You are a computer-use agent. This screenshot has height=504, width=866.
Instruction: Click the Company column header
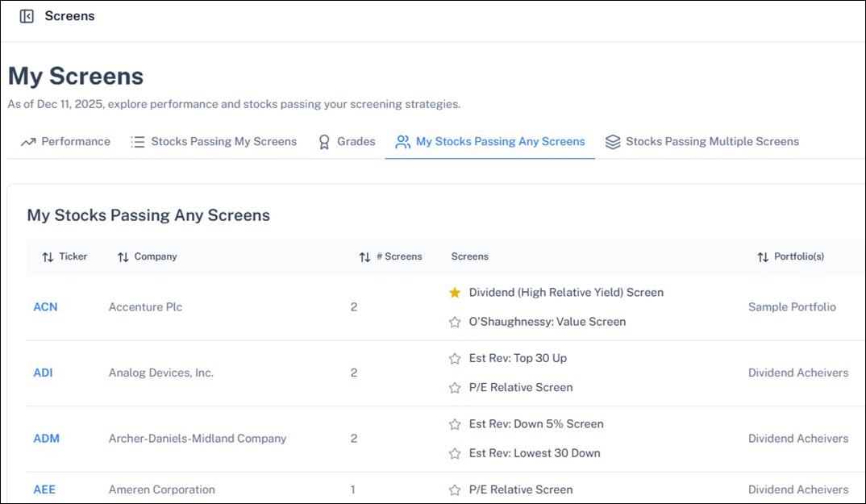pos(147,256)
